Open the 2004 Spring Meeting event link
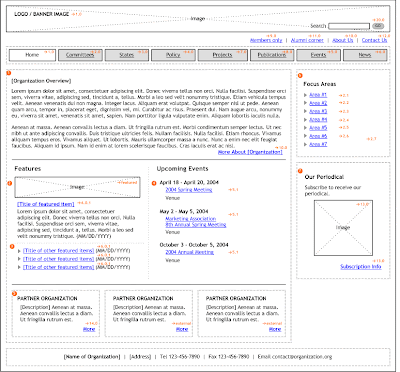 point(189,190)
